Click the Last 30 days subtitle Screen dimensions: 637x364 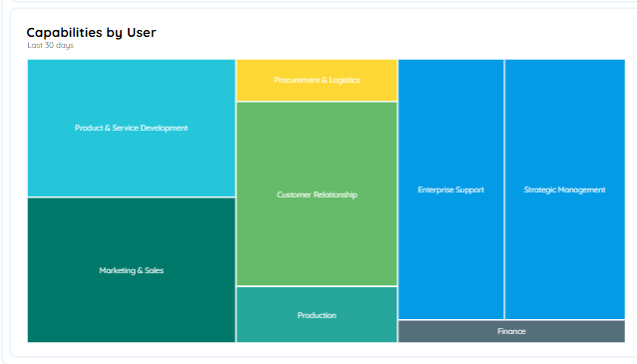[50, 45]
